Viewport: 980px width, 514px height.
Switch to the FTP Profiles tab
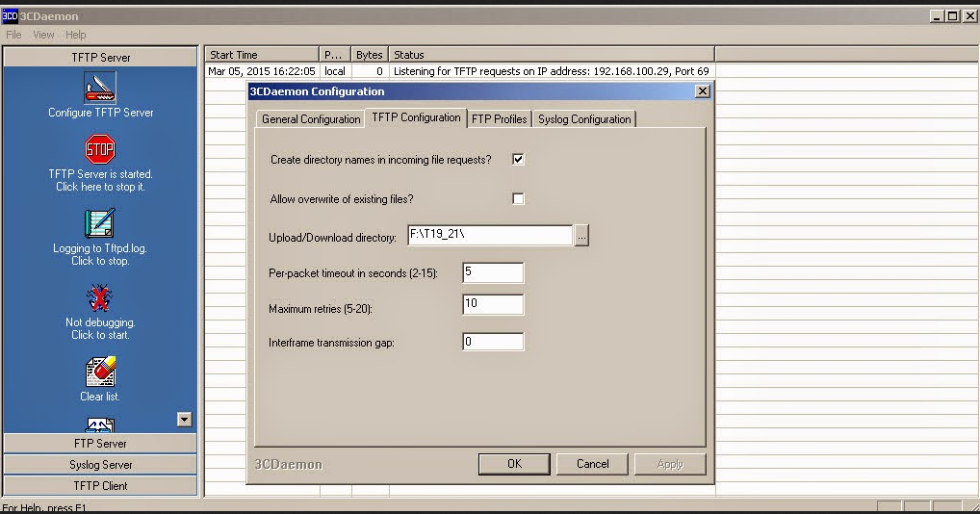499,119
